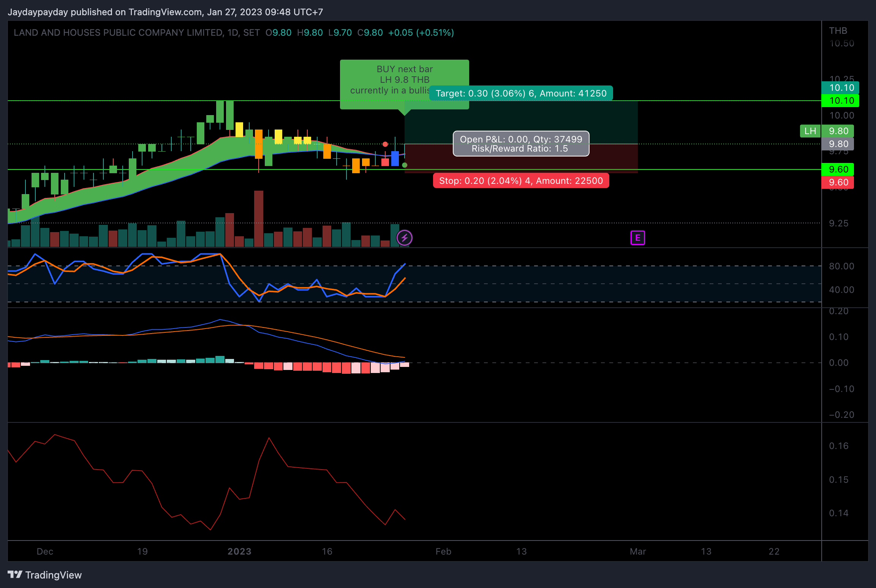Click the green 9.80 price label beside LH

[838, 131]
